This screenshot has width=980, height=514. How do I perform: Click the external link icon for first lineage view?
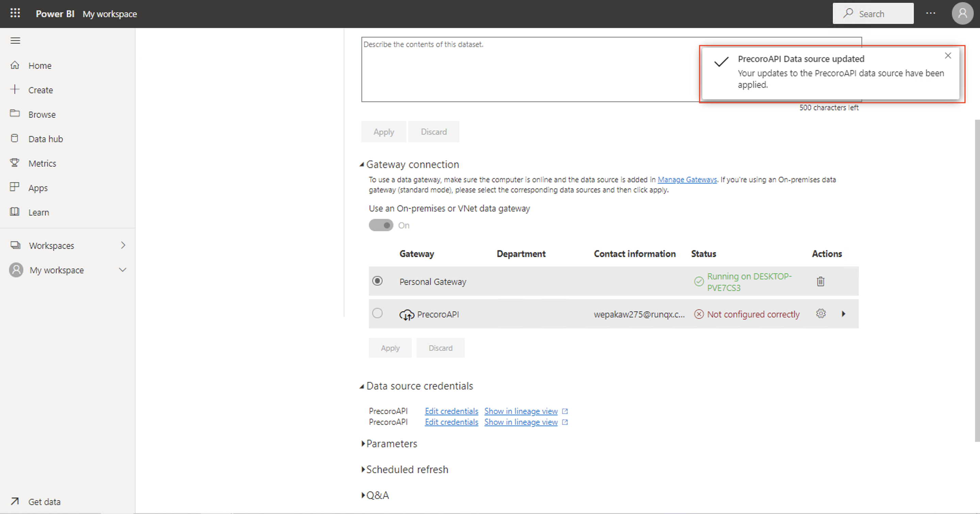pos(565,411)
